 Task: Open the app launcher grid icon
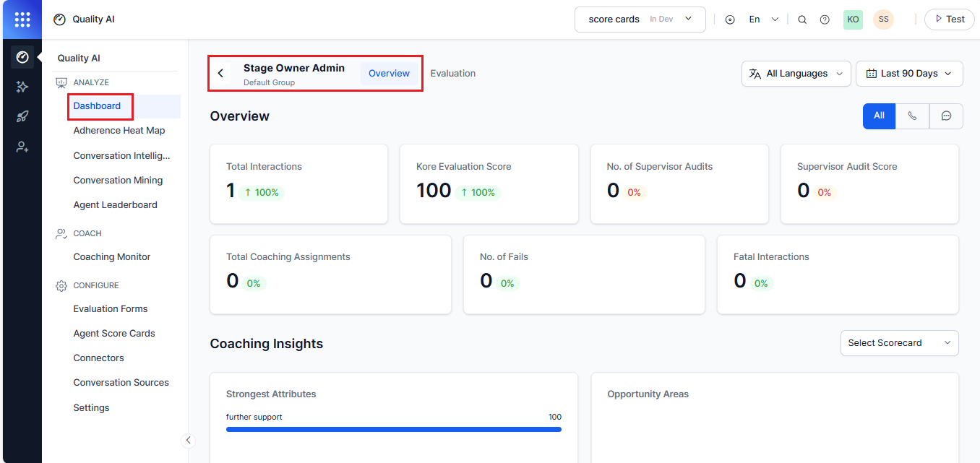[22, 20]
